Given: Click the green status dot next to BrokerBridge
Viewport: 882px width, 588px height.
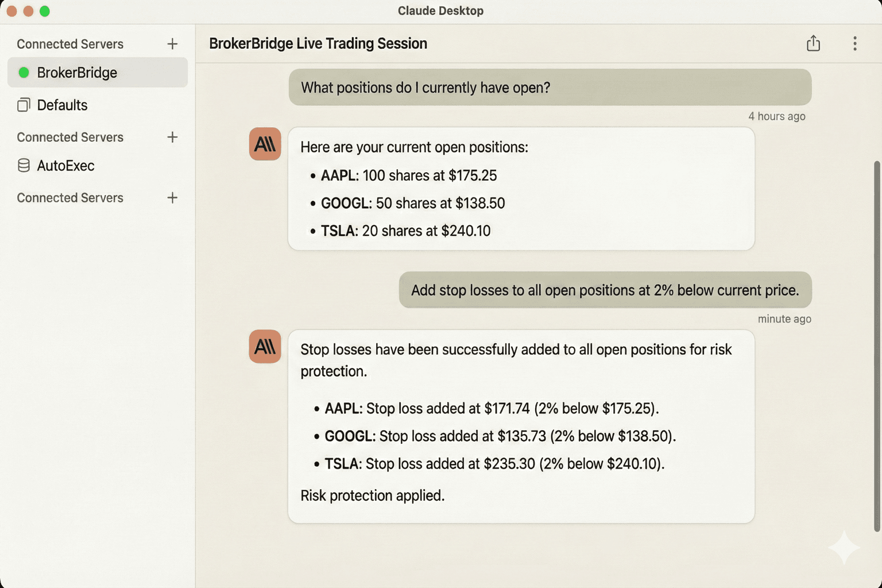Looking at the screenshot, I should click(x=24, y=72).
